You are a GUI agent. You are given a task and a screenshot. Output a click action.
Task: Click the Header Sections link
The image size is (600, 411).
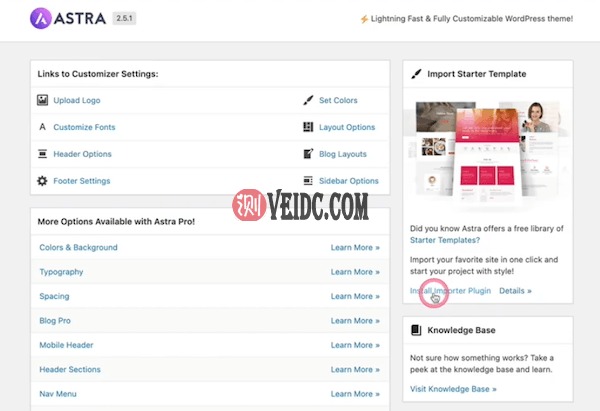click(x=70, y=369)
